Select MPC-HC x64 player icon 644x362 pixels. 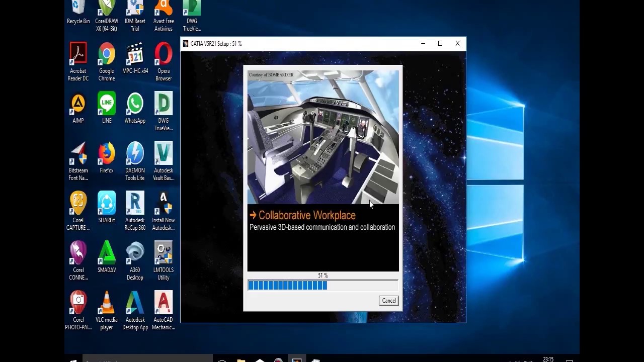(x=135, y=58)
